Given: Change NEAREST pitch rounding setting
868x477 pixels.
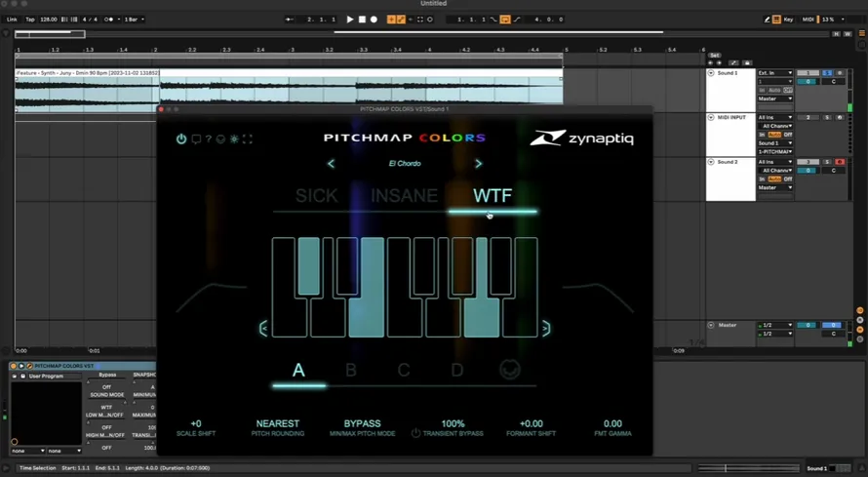Looking at the screenshot, I should [277, 424].
